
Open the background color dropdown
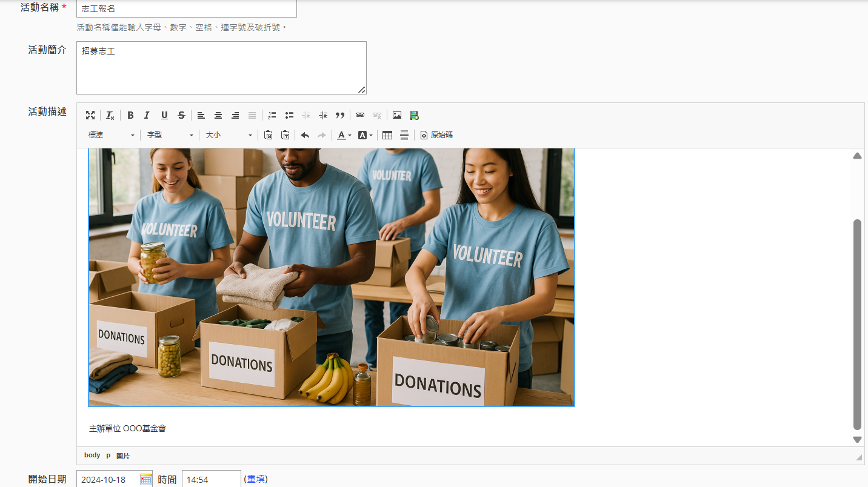[365, 135]
